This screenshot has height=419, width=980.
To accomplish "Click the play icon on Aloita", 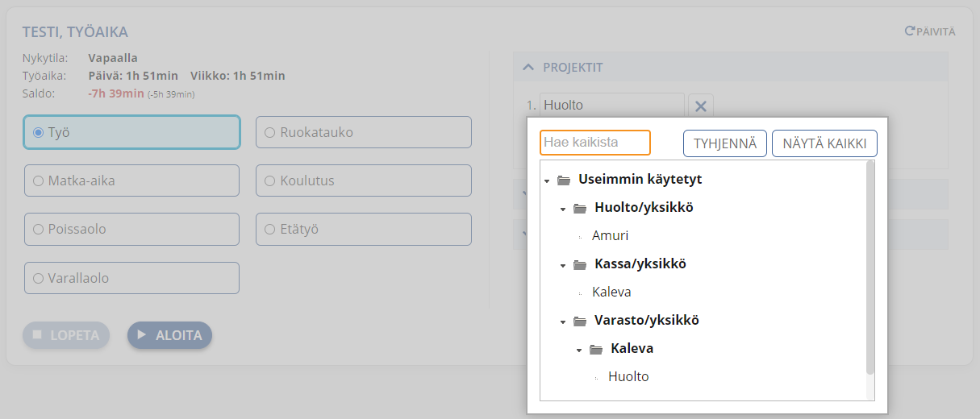I will [x=142, y=334].
